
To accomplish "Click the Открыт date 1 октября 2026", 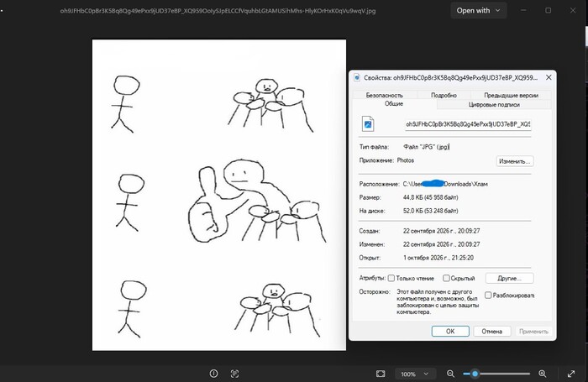I will coord(438,258).
